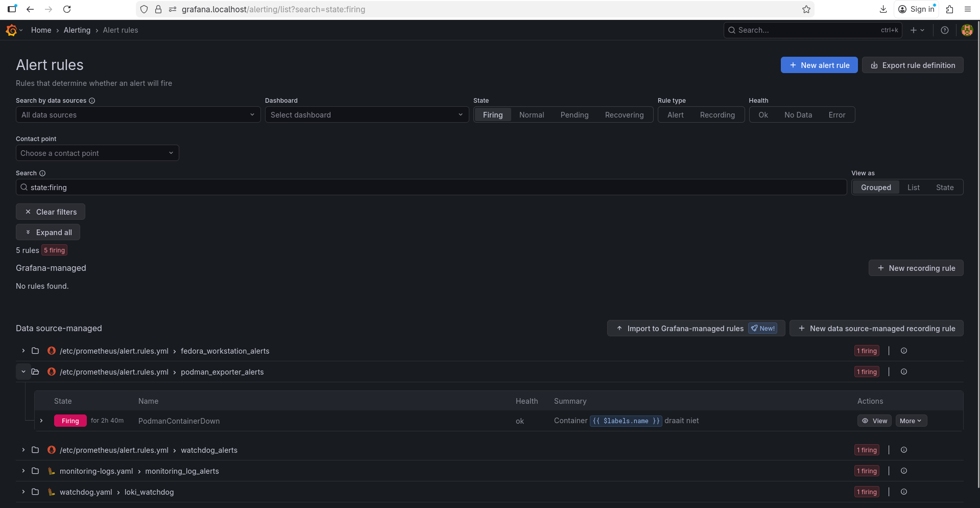980x508 pixels.
Task: Expand watchdog_alerts group
Action: (x=23, y=450)
